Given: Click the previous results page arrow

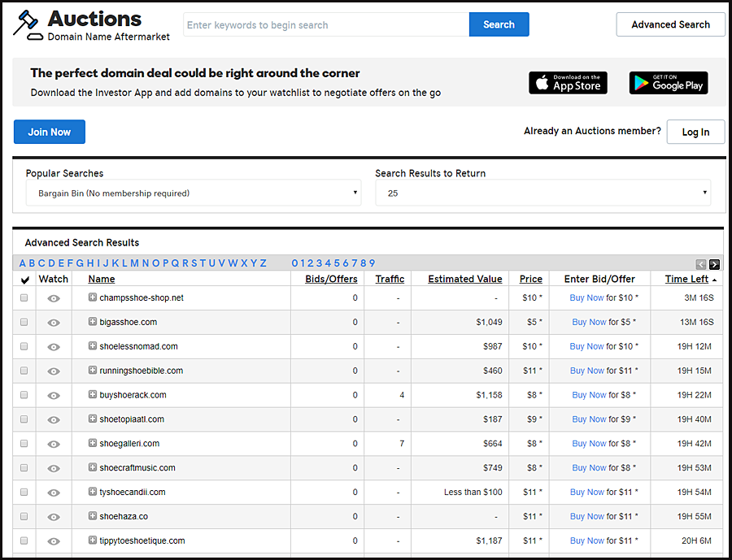Looking at the screenshot, I should 701,264.
